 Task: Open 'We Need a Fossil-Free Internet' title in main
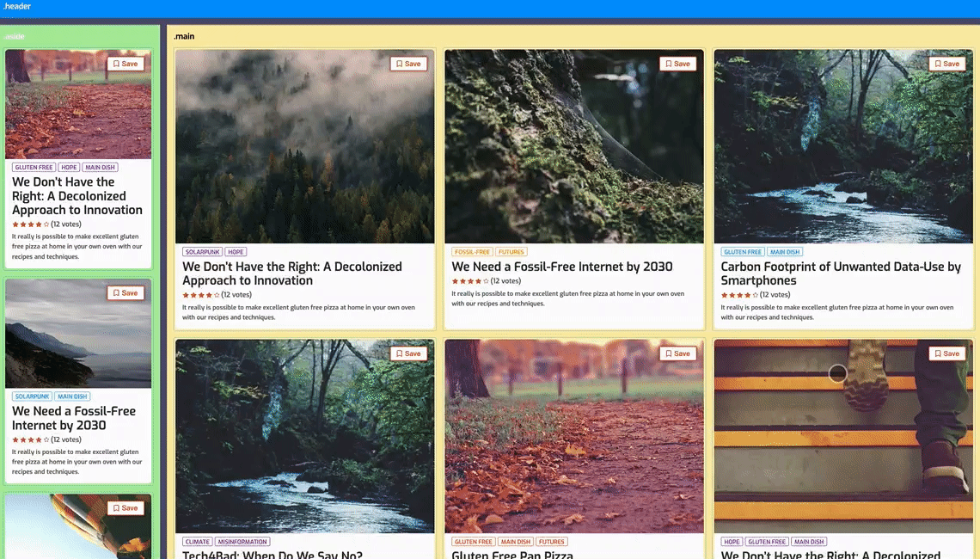[x=562, y=267]
